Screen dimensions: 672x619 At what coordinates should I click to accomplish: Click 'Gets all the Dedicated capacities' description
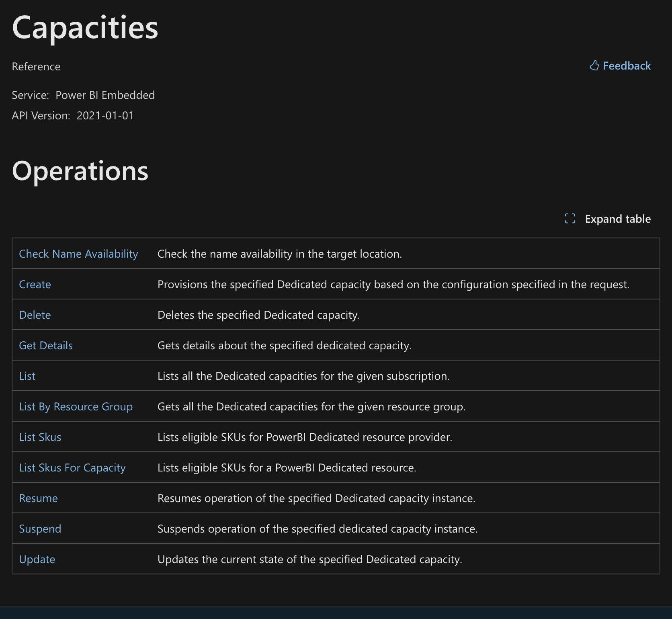click(x=311, y=406)
